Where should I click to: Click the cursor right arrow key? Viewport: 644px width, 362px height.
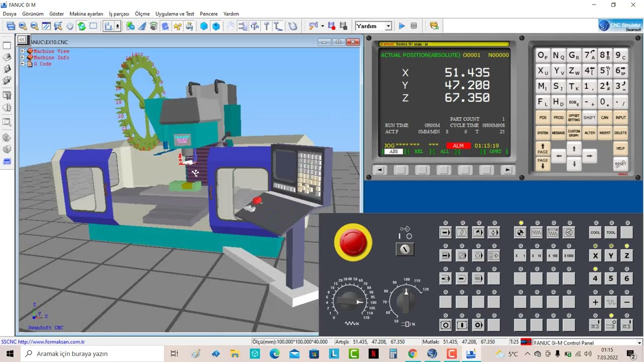coord(589,156)
